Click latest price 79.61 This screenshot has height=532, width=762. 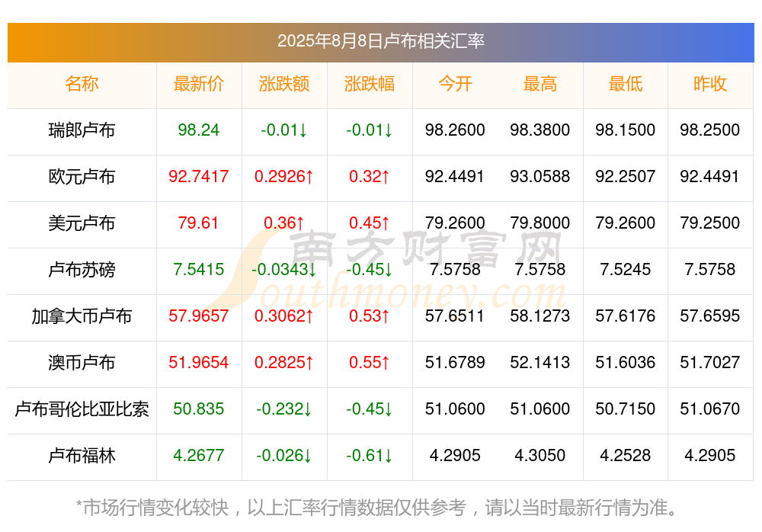pyautogui.click(x=198, y=223)
